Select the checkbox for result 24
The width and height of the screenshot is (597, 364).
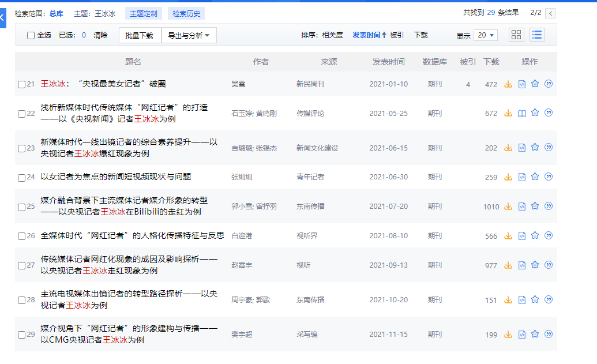[x=22, y=178]
